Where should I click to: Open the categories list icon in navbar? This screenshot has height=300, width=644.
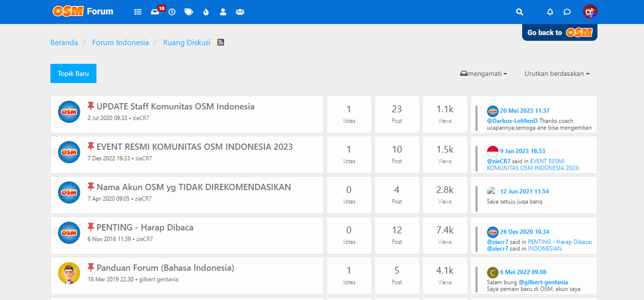(138, 12)
